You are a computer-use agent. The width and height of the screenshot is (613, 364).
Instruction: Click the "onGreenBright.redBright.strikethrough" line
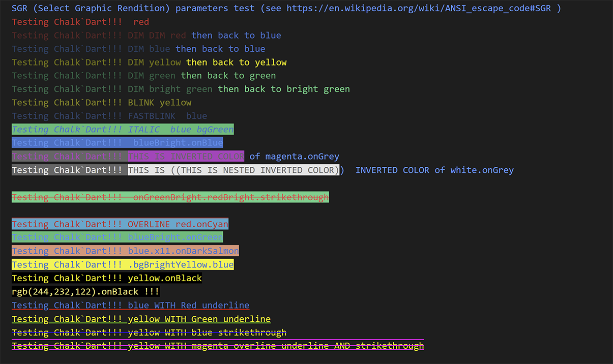coord(170,197)
